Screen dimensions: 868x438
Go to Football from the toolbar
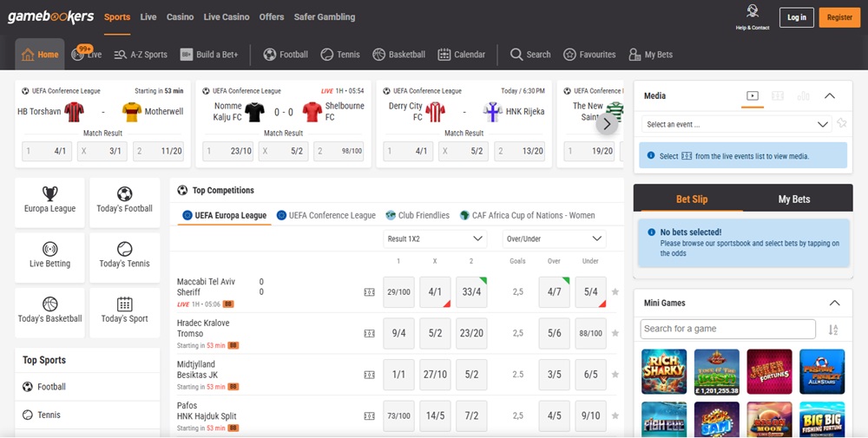point(286,54)
